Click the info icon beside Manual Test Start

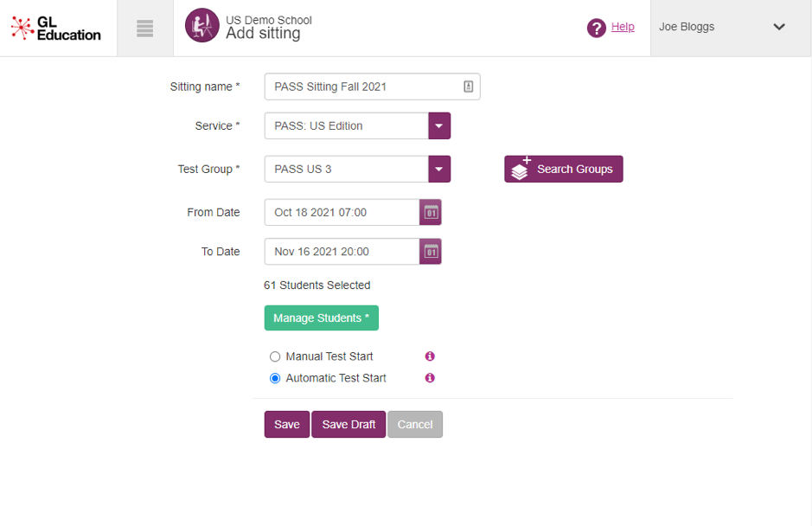coord(430,356)
